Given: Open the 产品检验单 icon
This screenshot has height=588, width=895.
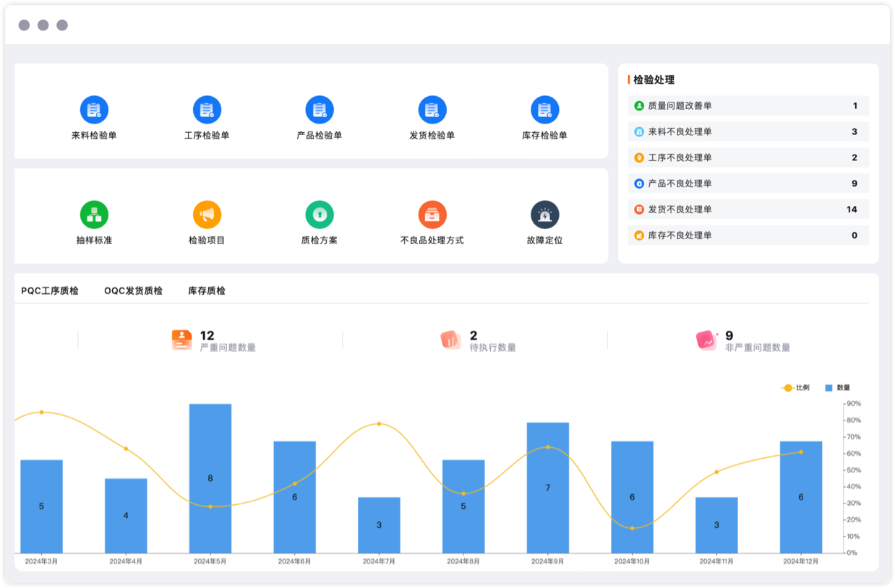Looking at the screenshot, I should tap(320, 110).
